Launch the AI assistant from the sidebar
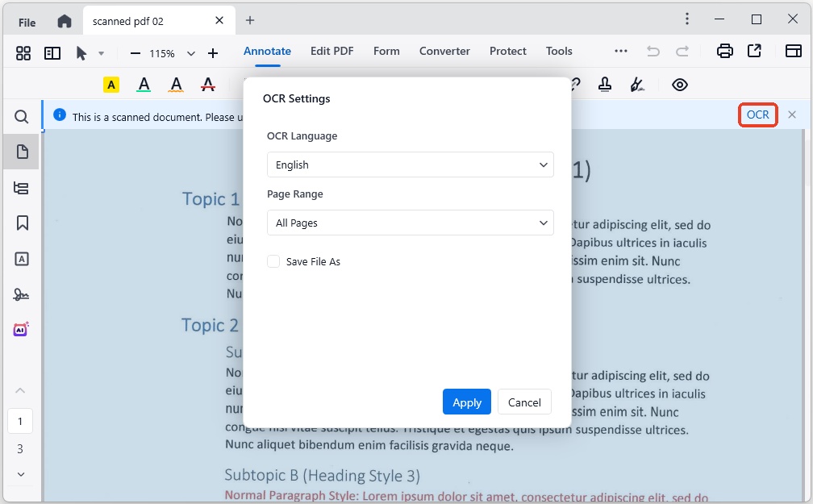This screenshot has width=813, height=504. coord(21,328)
